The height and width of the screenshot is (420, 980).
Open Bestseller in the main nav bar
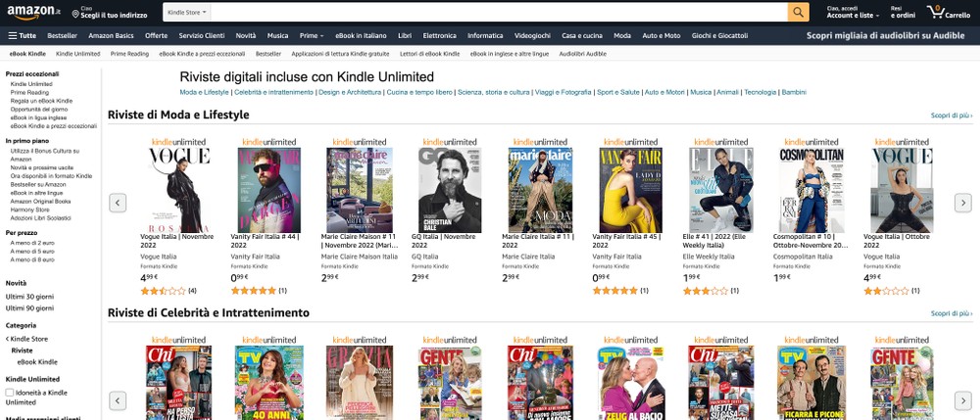(x=63, y=35)
